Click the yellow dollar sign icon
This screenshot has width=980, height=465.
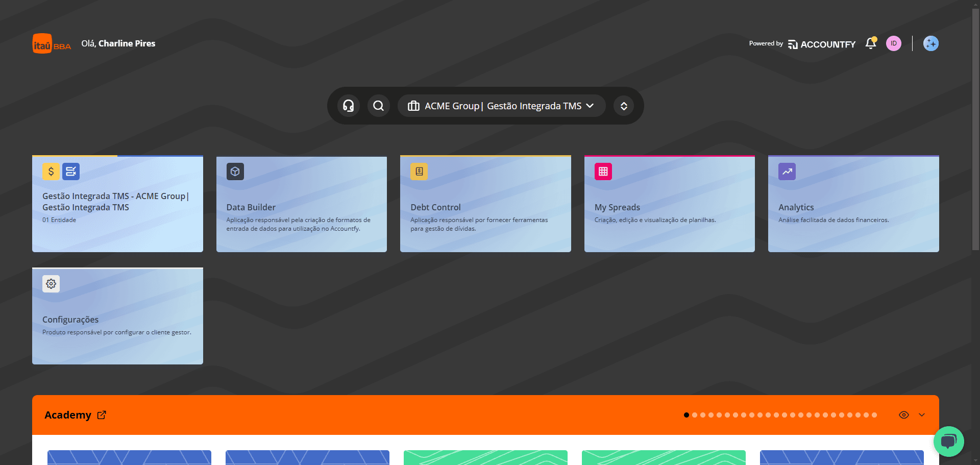(51, 172)
